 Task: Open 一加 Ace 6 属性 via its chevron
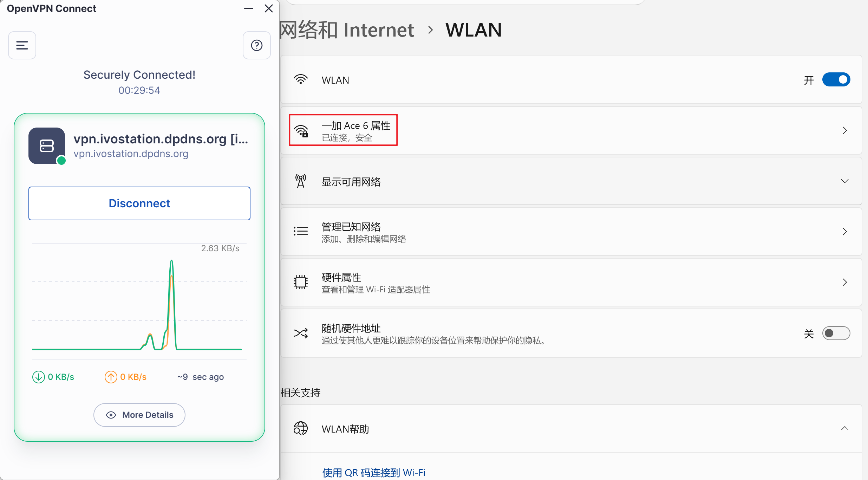point(845,131)
